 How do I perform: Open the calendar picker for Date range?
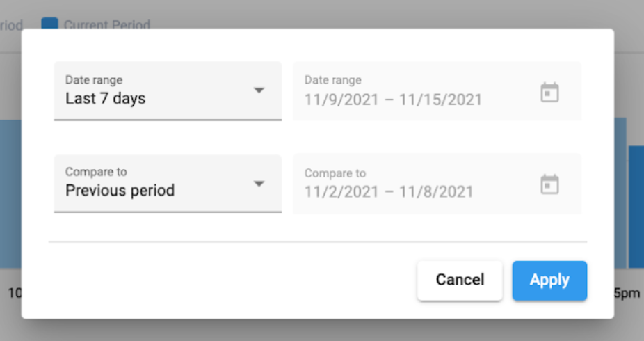[549, 92]
